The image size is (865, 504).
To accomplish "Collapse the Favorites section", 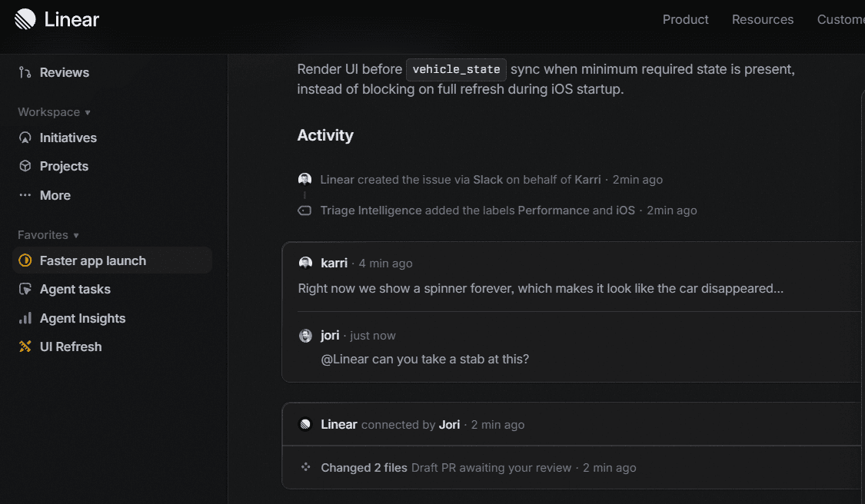I will pos(48,235).
